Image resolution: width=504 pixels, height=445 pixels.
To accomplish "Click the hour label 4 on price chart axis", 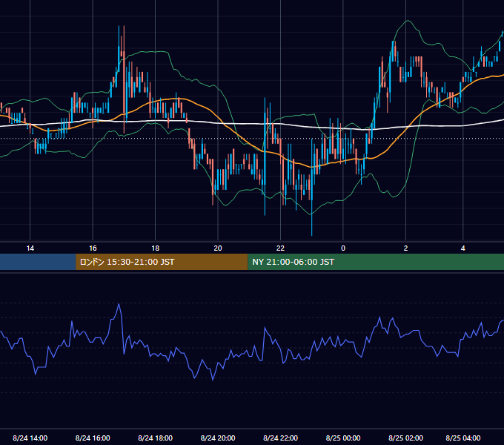I will tap(462, 248).
